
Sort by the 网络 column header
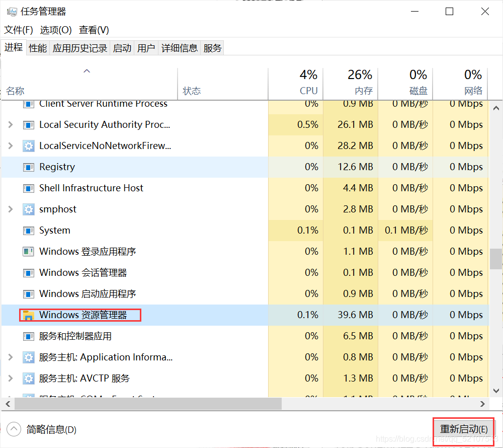(460, 84)
